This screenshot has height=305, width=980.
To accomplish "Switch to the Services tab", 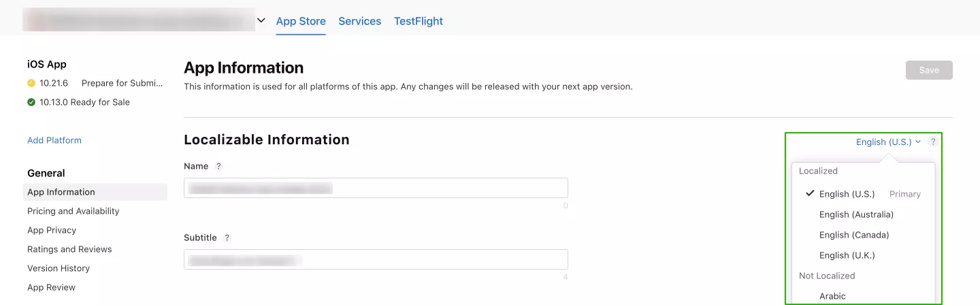I will pos(359,21).
